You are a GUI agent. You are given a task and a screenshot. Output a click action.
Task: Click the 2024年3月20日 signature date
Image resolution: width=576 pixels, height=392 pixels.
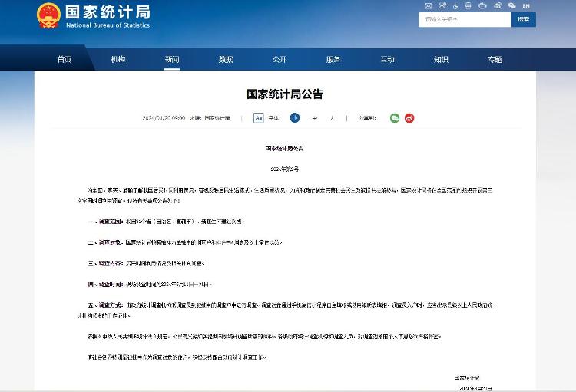pyautogui.click(x=475, y=388)
